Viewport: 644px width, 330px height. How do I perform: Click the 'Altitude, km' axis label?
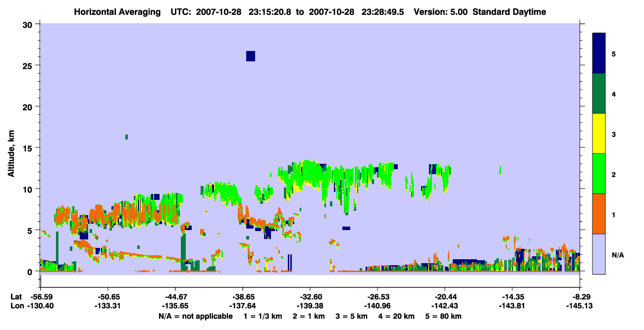[11, 153]
